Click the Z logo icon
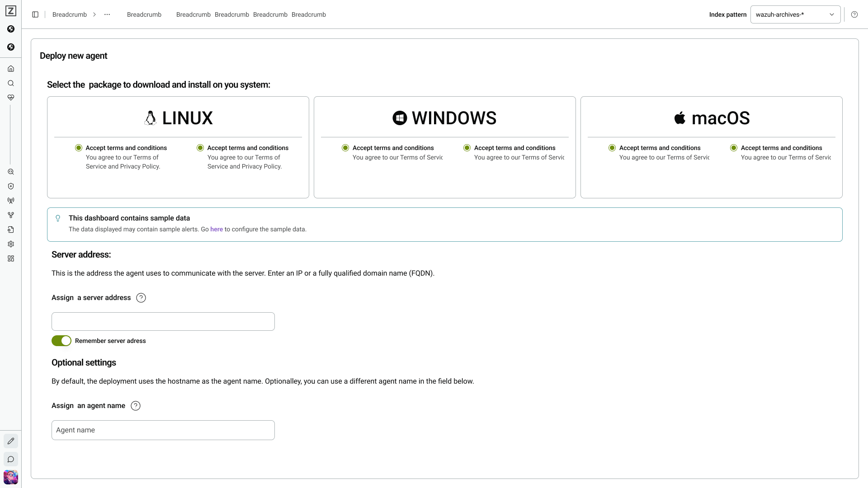This screenshot has height=488, width=868. tap(11, 11)
